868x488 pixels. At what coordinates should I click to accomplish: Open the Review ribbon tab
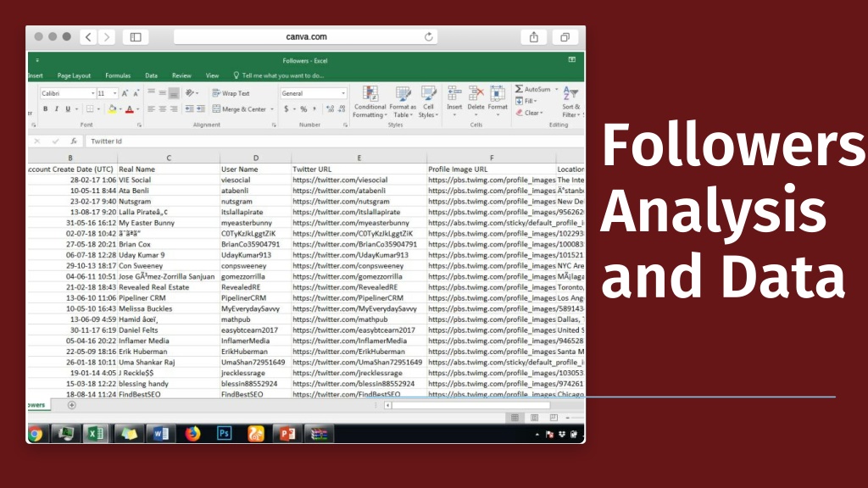point(181,75)
